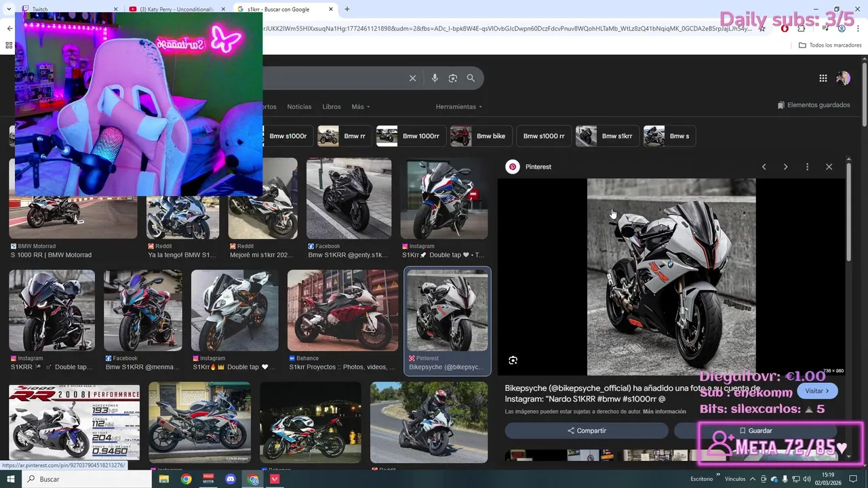Open the Chrome extensions puzzle icon
The image size is (868, 488).
802,28
